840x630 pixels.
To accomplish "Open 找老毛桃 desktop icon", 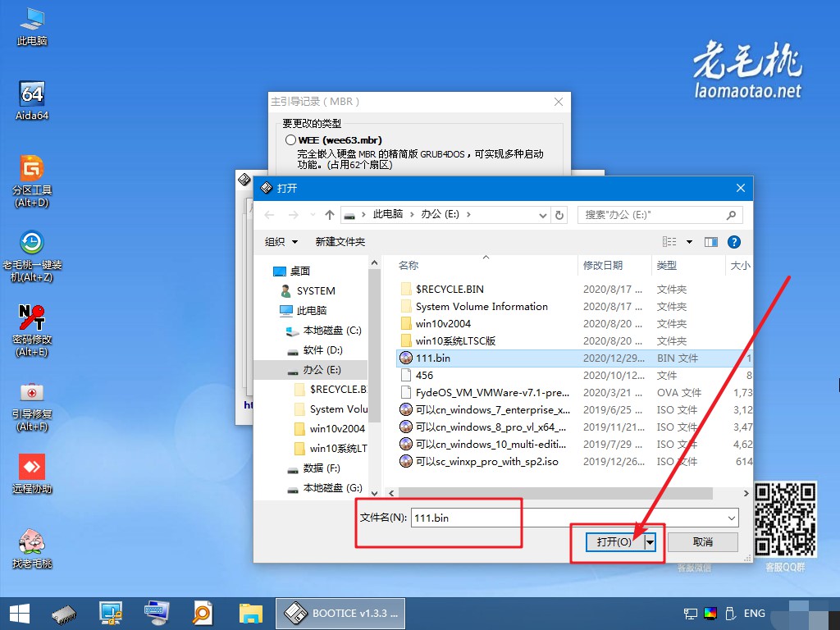I will click(32, 547).
